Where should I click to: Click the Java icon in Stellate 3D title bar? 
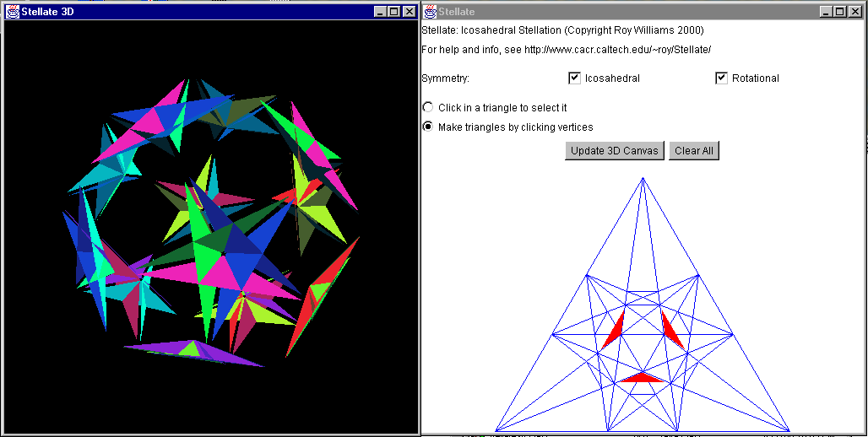pyautogui.click(x=13, y=12)
